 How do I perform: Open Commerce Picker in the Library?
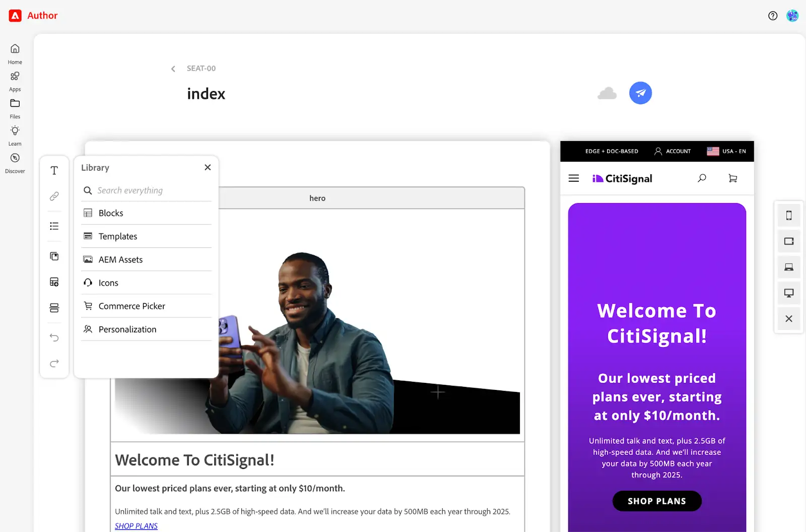pyautogui.click(x=146, y=306)
